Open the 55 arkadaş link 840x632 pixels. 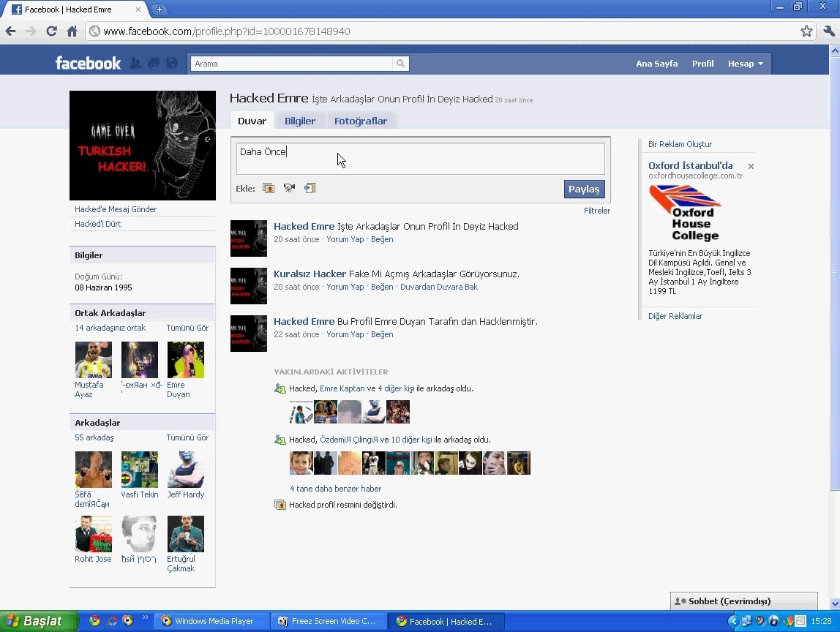[94, 437]
